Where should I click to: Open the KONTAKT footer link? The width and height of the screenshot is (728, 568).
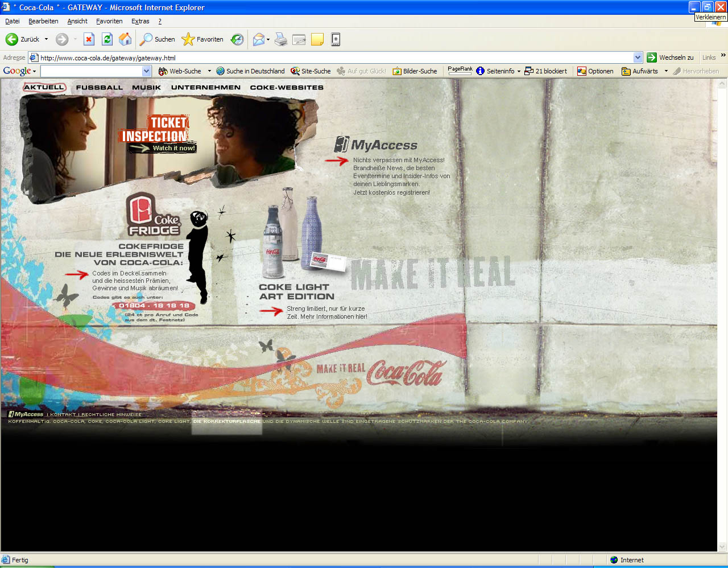pos(63,414)
